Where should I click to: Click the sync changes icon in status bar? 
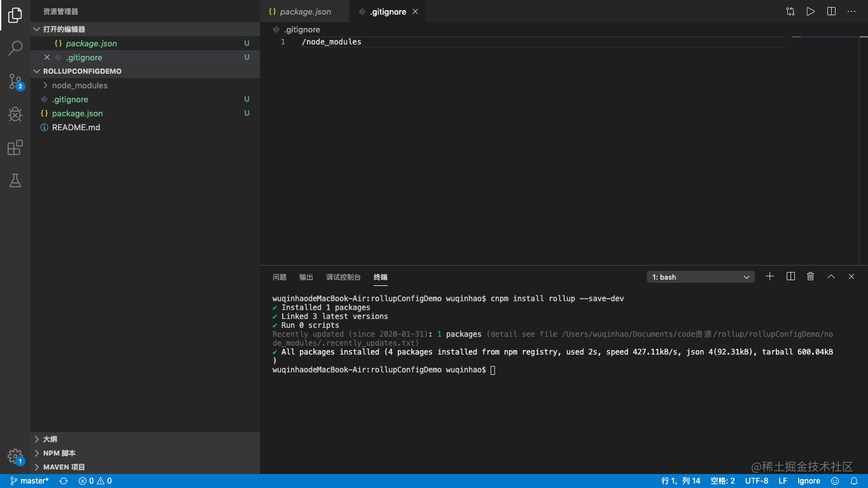coord(64,481)
